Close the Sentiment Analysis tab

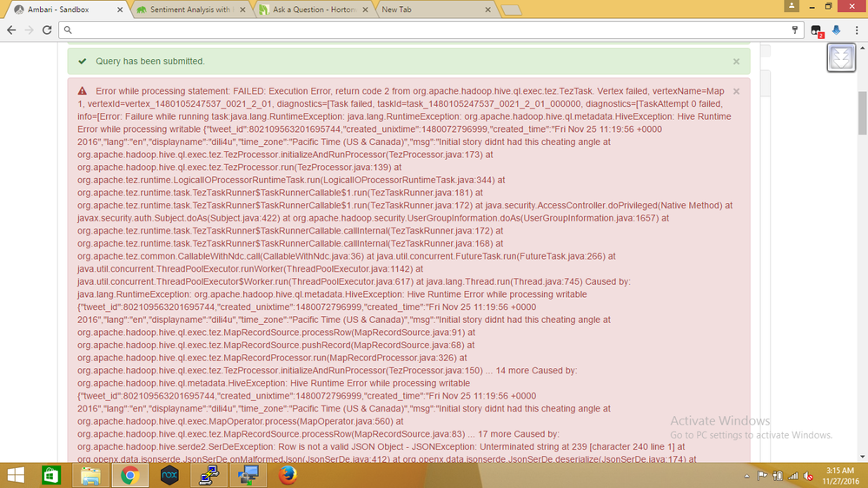tap(242, 10)
